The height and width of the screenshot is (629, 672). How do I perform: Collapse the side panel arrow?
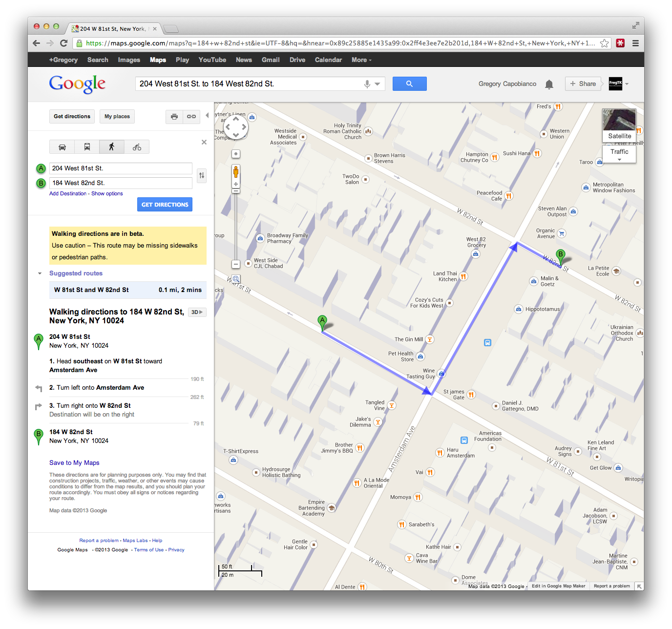207,115
